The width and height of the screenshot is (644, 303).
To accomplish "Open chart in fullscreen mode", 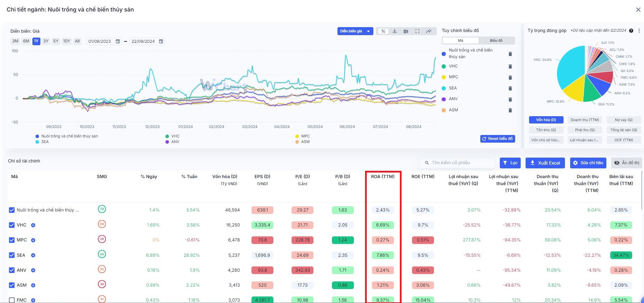I will [x=417, y=31].
